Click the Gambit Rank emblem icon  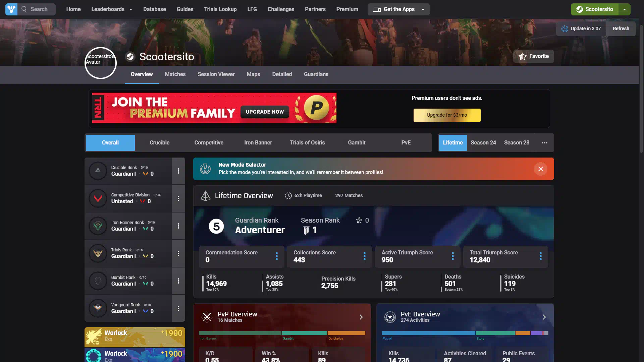click(x=98, y=281)
